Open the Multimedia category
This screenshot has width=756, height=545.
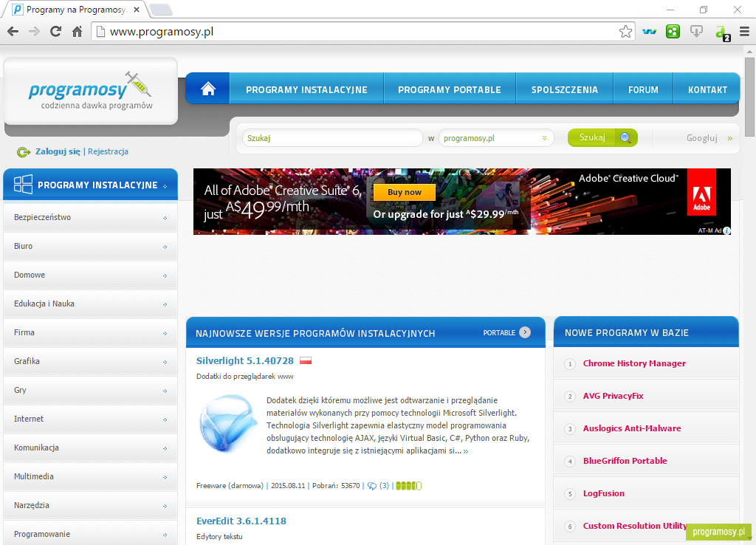coord(90,476)
